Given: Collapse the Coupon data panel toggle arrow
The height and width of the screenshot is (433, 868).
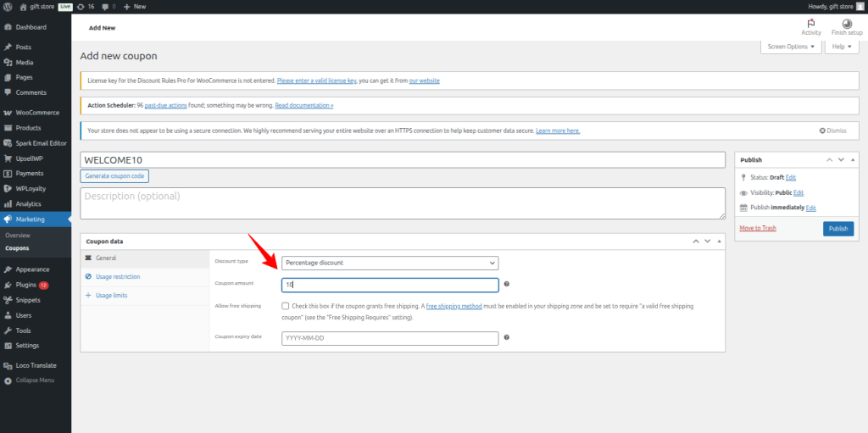Looking at the screenshot, I should (716, 241).
